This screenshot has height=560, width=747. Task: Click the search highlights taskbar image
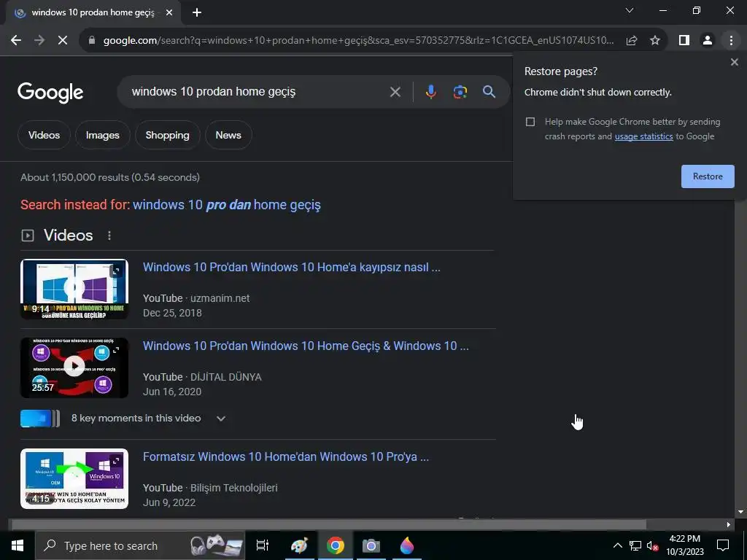click(215, 545)
